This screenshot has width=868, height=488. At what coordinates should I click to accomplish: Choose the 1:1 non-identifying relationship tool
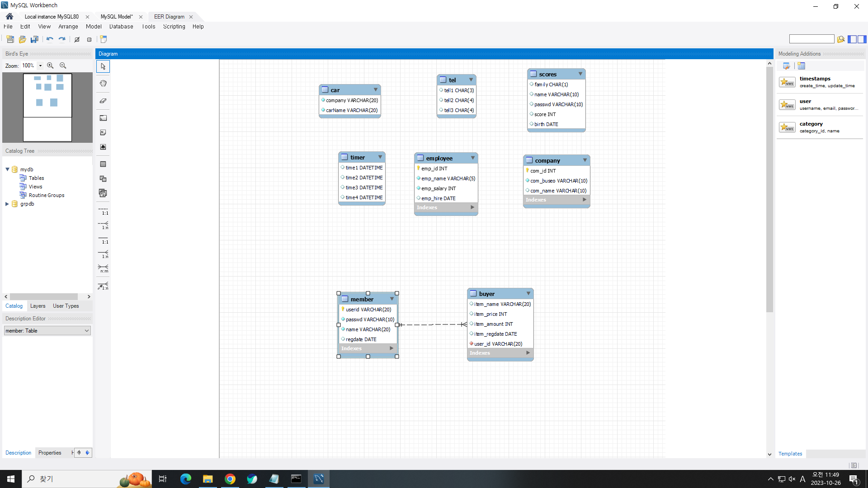coord(103,211)
